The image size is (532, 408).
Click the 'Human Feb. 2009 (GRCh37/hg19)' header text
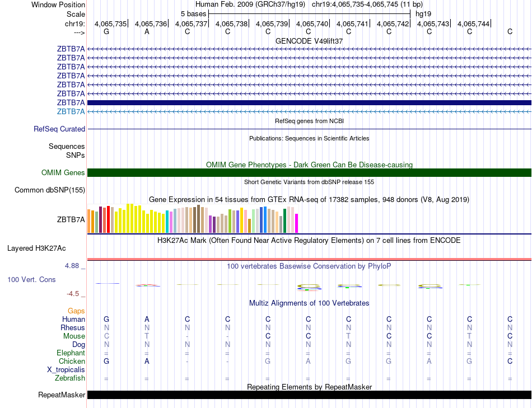250,4
